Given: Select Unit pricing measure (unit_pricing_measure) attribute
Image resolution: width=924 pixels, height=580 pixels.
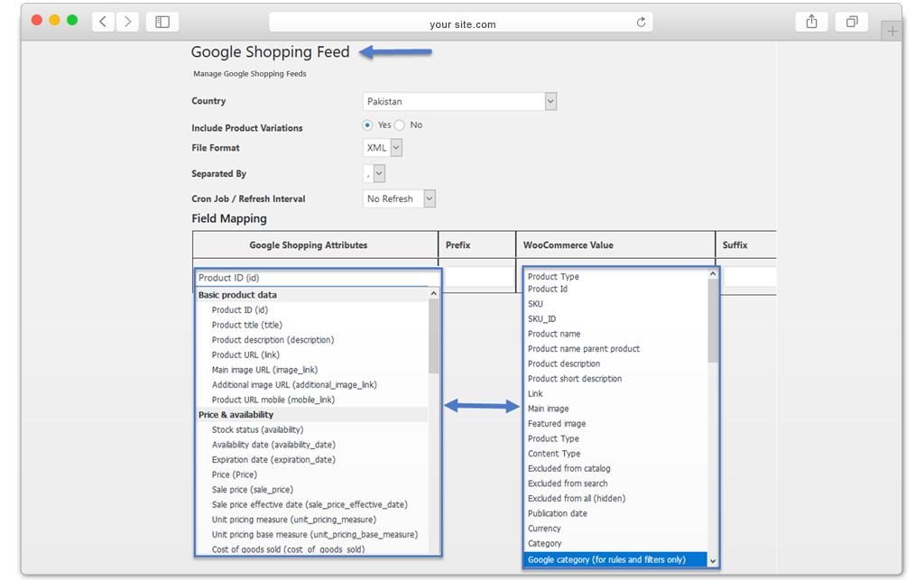Looking at the screenshot, I should pyautogui.click(x=294, y=520).
